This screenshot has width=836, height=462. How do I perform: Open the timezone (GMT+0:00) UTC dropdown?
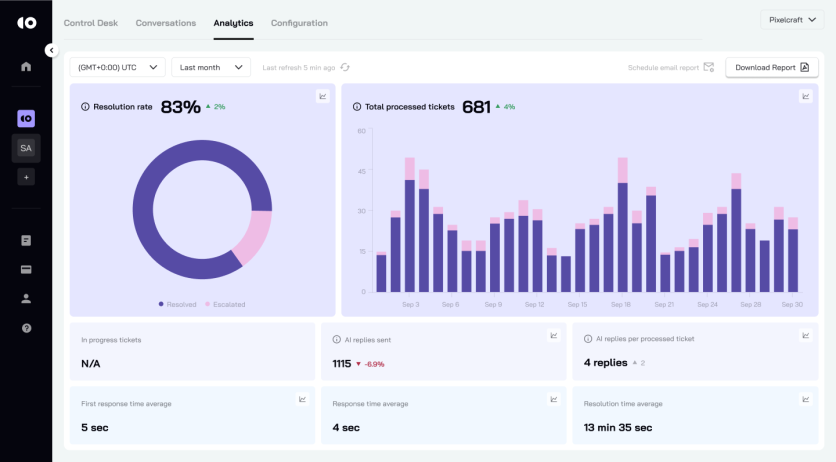pyautogui.click(x=117, y=67)
